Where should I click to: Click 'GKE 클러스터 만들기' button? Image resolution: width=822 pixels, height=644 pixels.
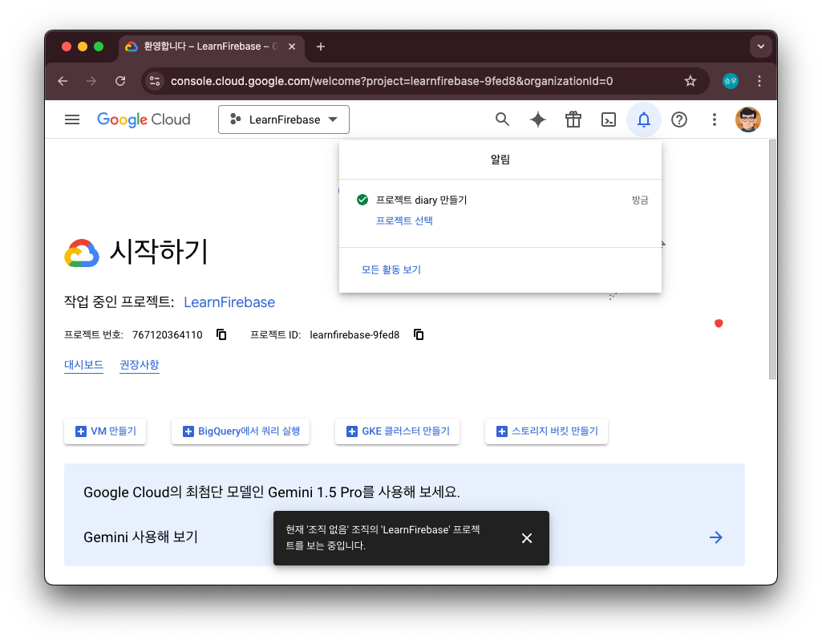click(398, 431)
